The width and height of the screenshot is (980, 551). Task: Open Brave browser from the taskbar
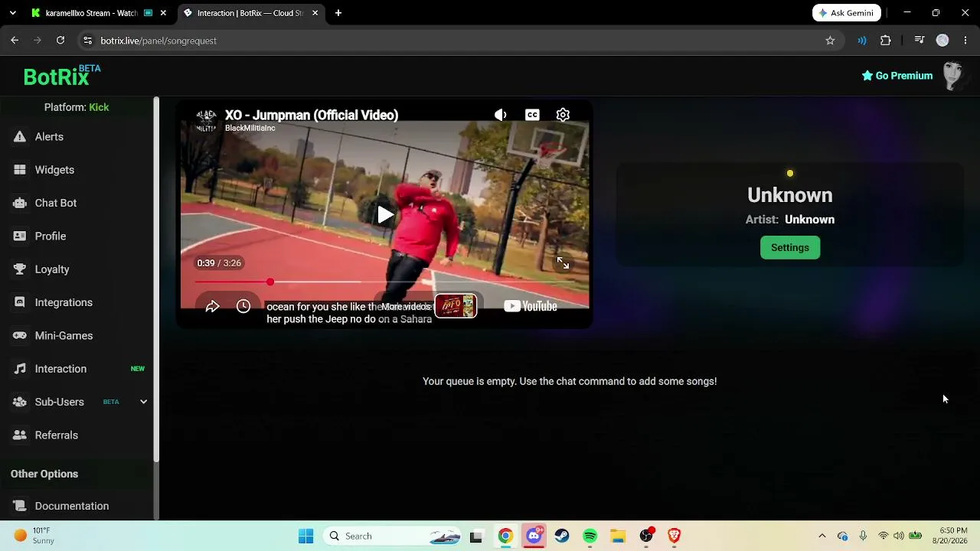(675, 536)
